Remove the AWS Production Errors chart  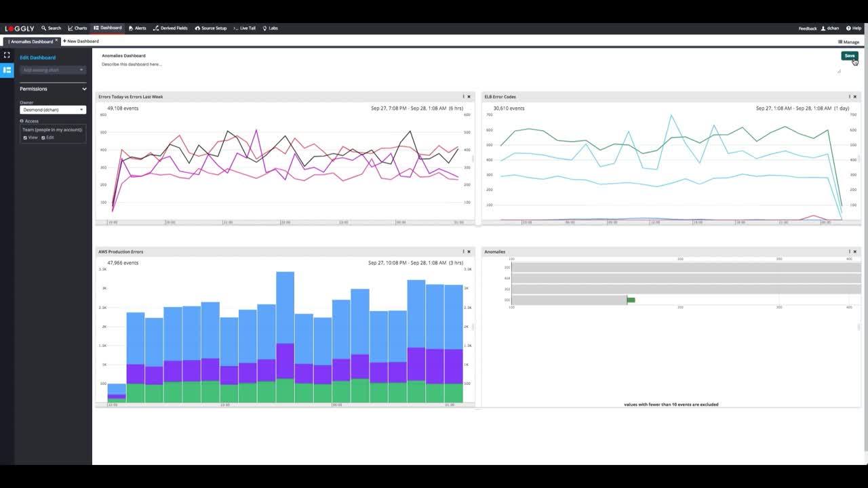469,251
